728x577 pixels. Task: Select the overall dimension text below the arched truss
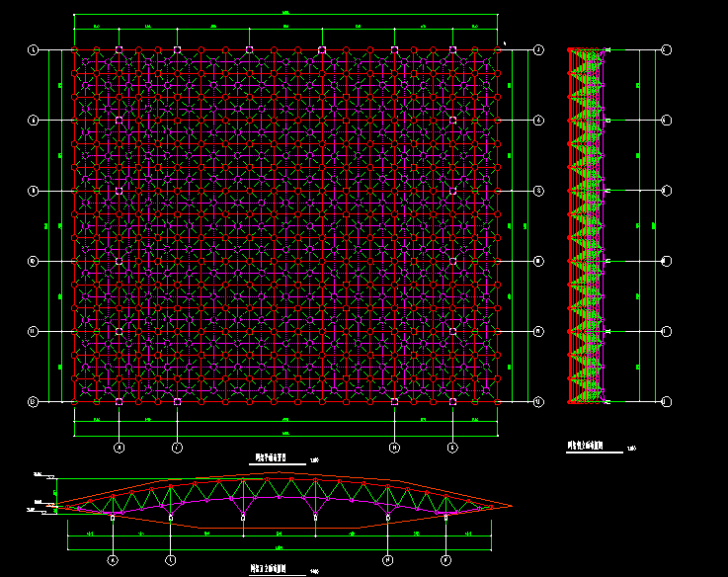click(279, 547)
